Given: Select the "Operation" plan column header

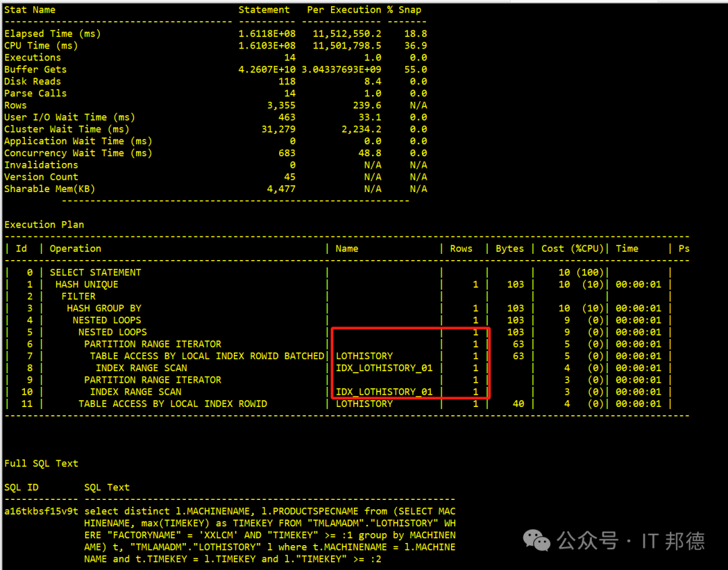Looking at the screenshot, I should [75, 249].
